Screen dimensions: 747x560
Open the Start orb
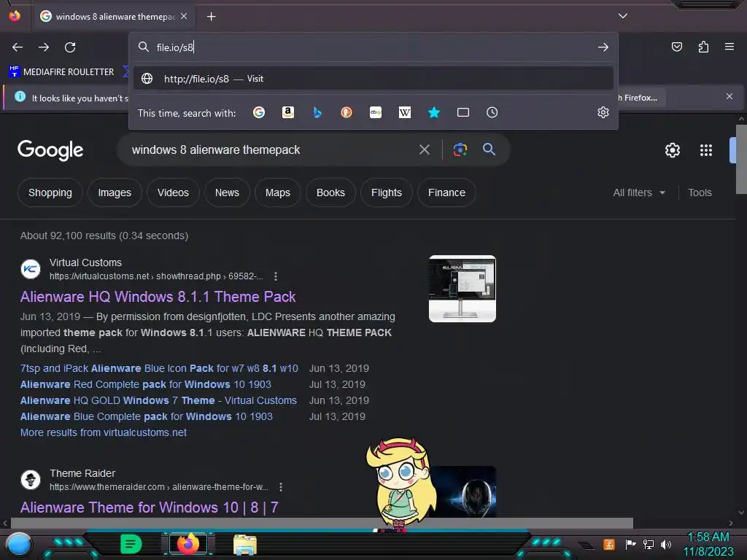(19, 545)
